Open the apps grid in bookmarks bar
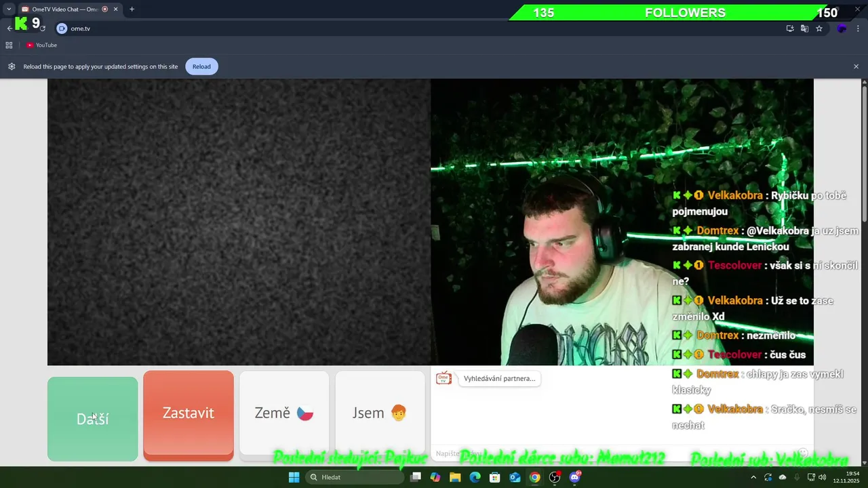This screenshot has width=868, height=488. (x=9, y=45)
